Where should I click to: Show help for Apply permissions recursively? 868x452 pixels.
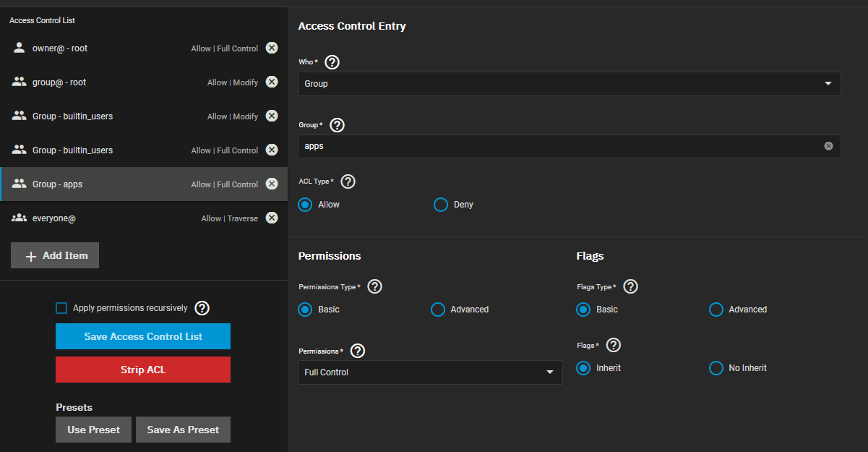click(202, 308)
